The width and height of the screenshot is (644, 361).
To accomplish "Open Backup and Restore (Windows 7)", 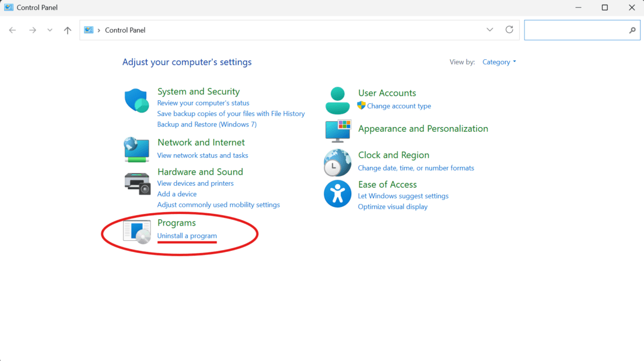I will click(x=207, y=124).
